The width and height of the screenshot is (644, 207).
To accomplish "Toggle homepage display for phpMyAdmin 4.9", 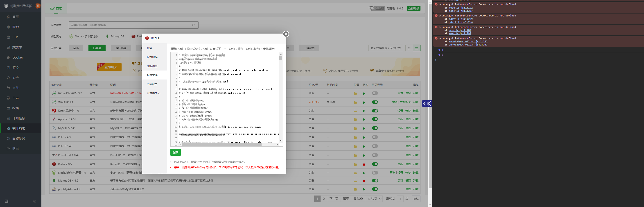I will [x=375, y=189].
